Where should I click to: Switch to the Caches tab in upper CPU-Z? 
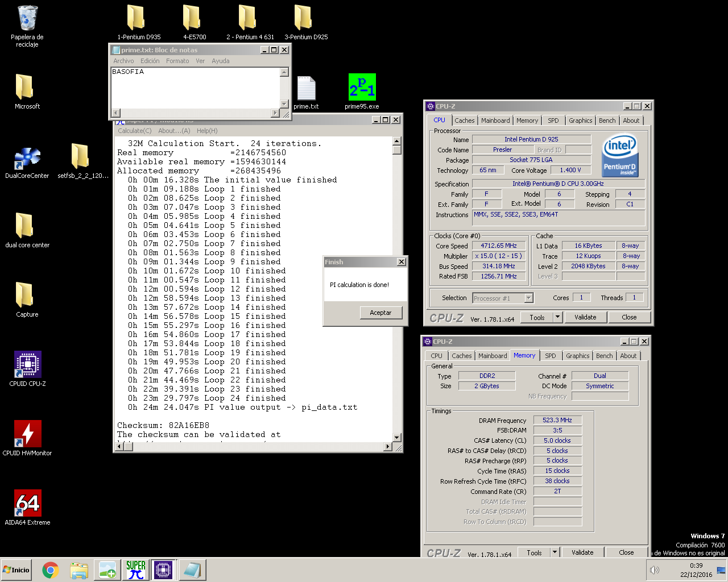464,120
